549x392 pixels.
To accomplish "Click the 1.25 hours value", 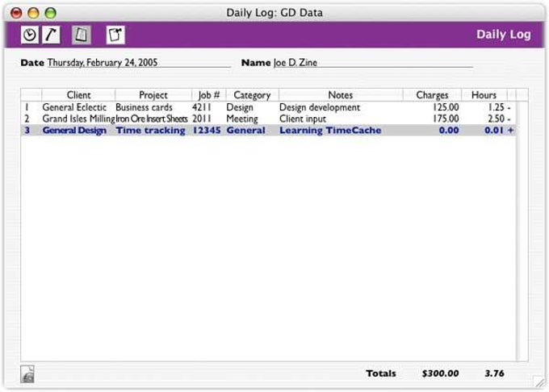I will pyautogui.click(x=497, y=107).
